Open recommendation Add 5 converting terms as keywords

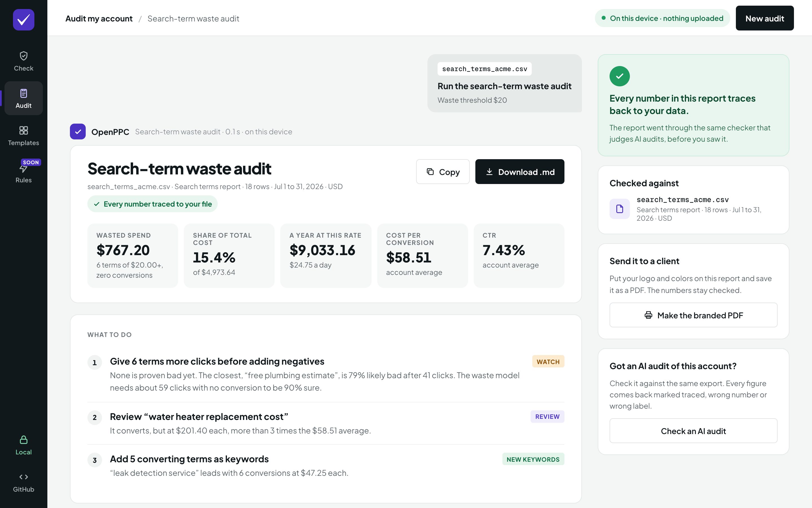[325, 466]
